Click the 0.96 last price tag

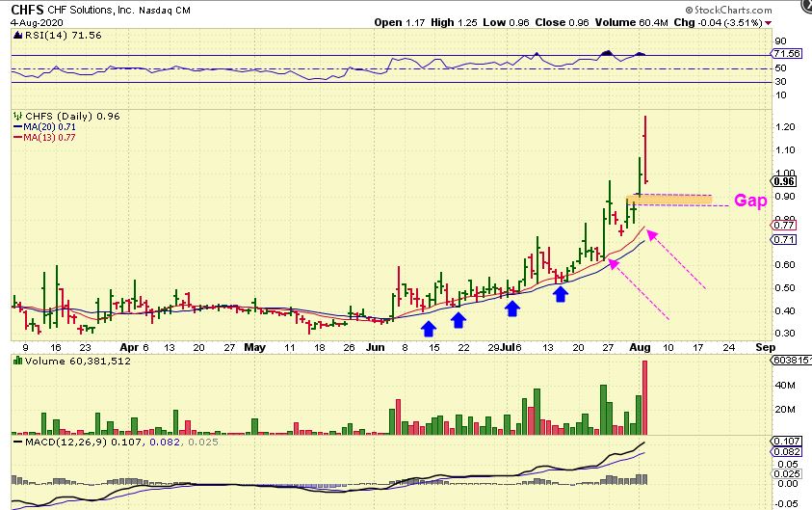click(784, 181)
